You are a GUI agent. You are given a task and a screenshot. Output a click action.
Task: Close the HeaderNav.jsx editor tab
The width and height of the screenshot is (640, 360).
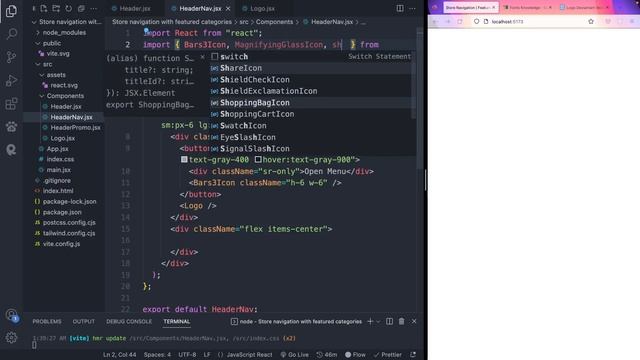(x=228, y=8)
